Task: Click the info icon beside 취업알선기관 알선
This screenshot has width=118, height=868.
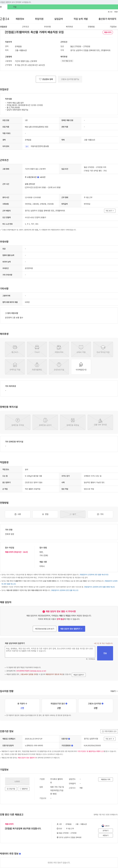Action: [x=66, y=704]
